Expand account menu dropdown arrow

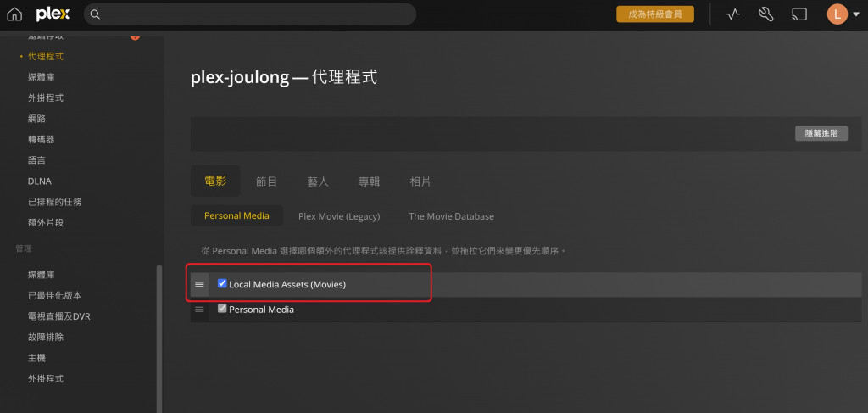click(x=856, y=15)
